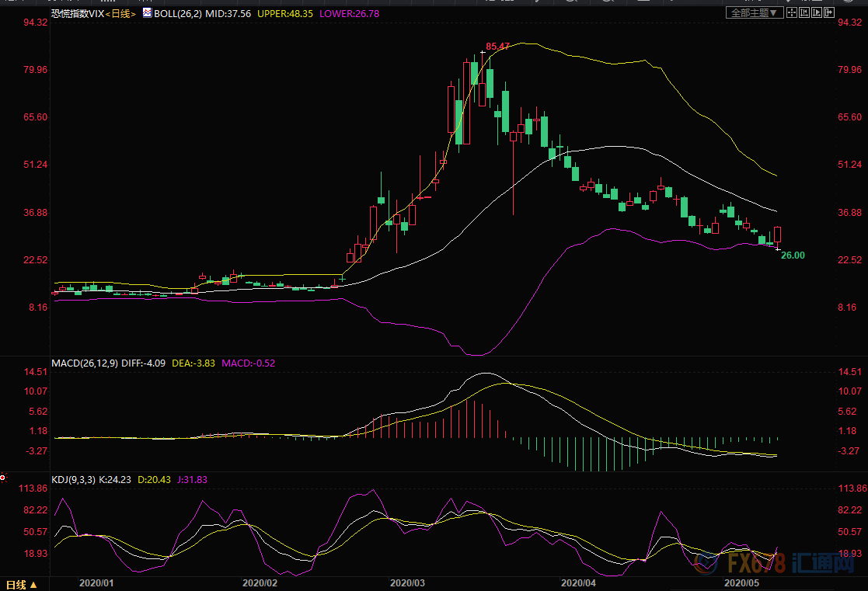Viewport: 868px width, 591px height.
Task: Click the BOLL indicator chart icon
Action: pyautogui.click(x=147, y=13)
